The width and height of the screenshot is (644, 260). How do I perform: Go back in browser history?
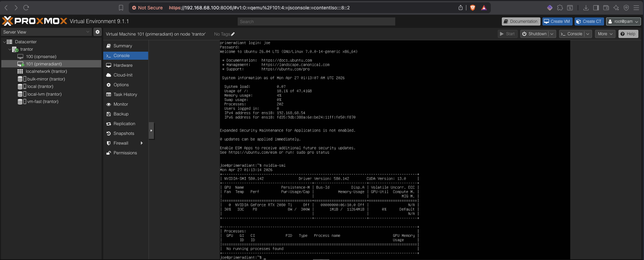click(6, 7)
